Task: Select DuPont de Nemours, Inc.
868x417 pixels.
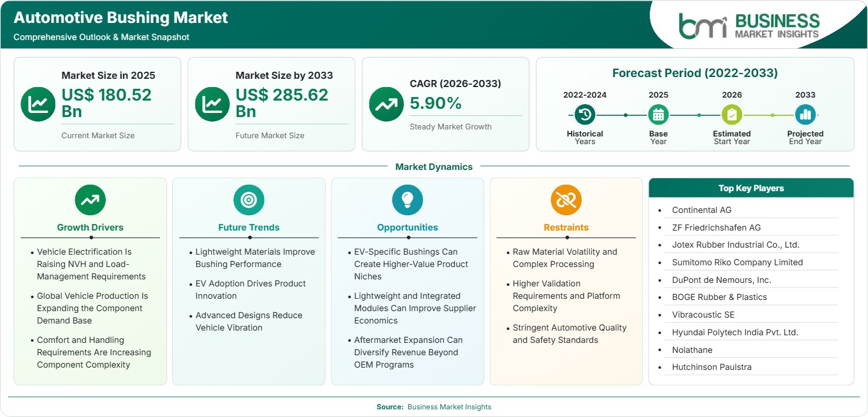Action: click(722, 280)
